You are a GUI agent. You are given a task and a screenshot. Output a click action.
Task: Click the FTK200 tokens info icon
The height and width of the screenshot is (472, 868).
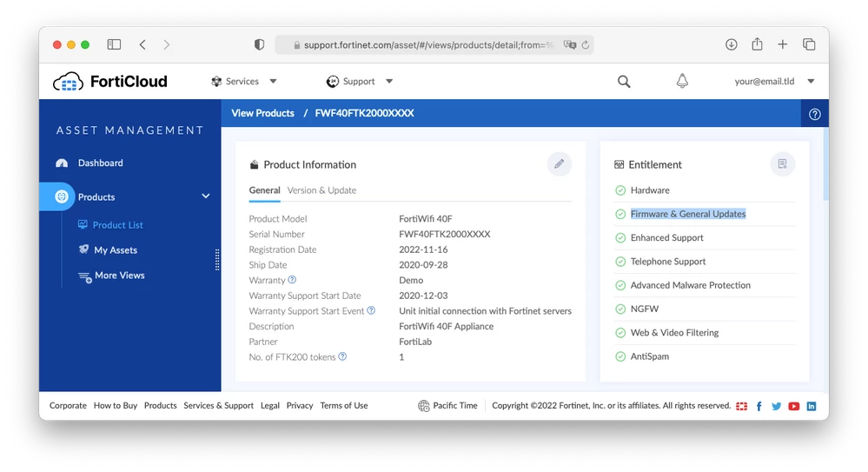tap(342, 356)
